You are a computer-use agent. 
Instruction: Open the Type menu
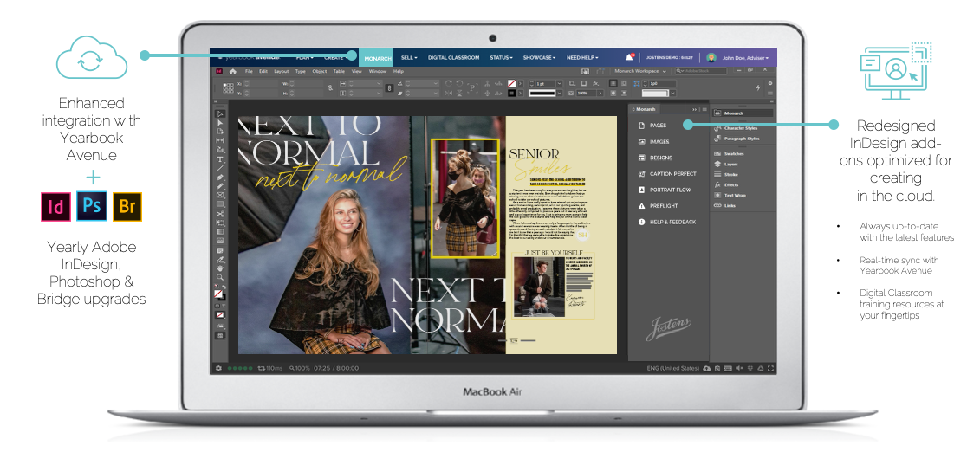point(301,71)
